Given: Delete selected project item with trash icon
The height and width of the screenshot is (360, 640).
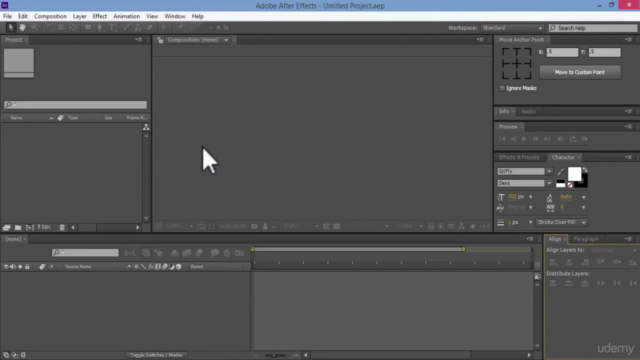Looking at the screenshot, I should click(62, 227).
